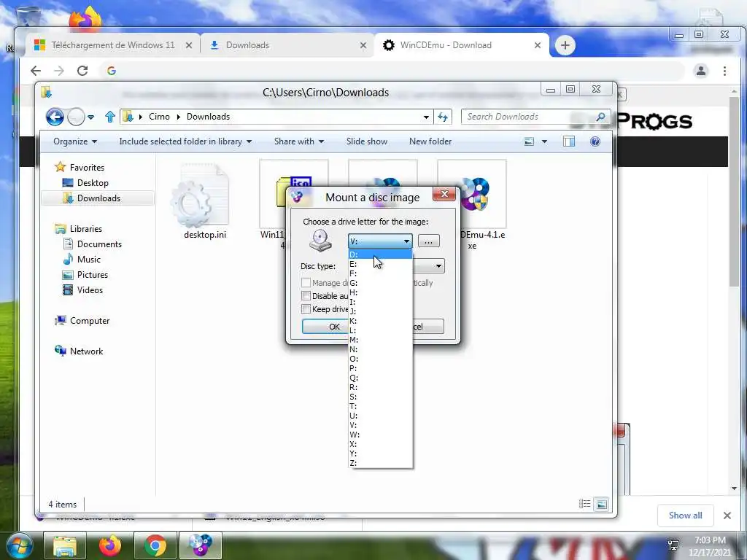
Task: Open Pictures library in the sidebar
Action: coord(93,275)
